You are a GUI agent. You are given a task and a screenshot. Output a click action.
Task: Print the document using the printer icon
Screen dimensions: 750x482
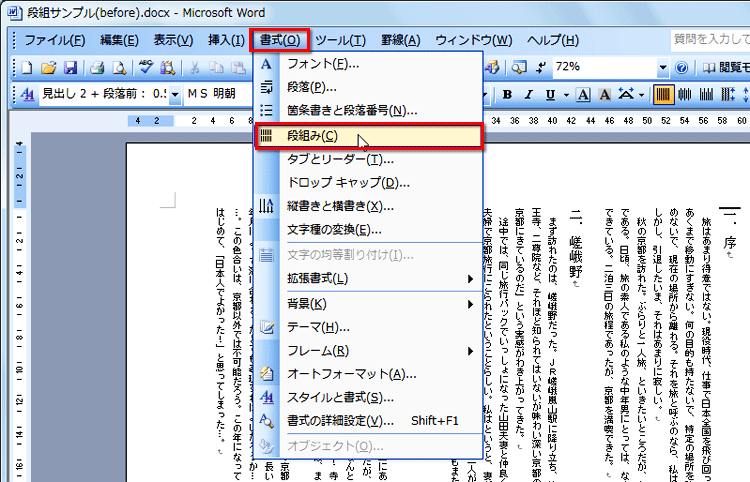pyautogui.click(x=97, y=68)
